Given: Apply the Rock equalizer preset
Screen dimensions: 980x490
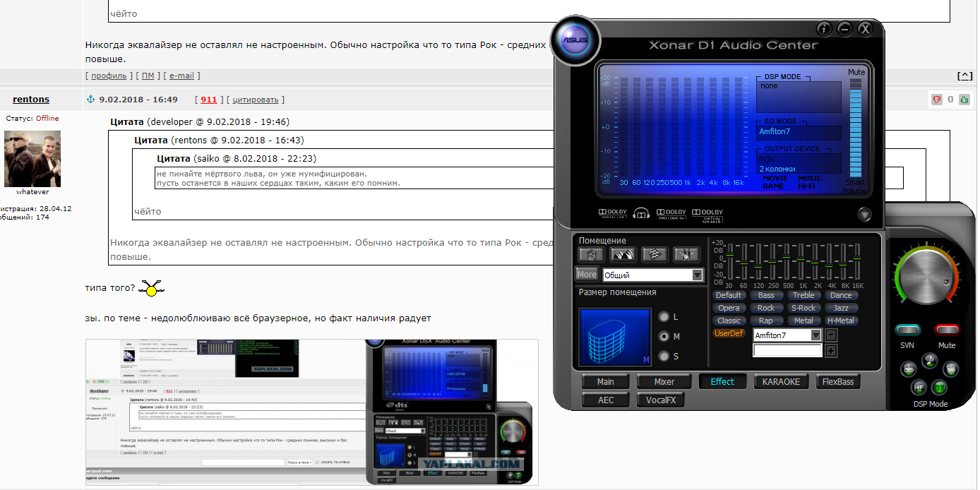Looking at the screenshot, I should click(766, 308).
